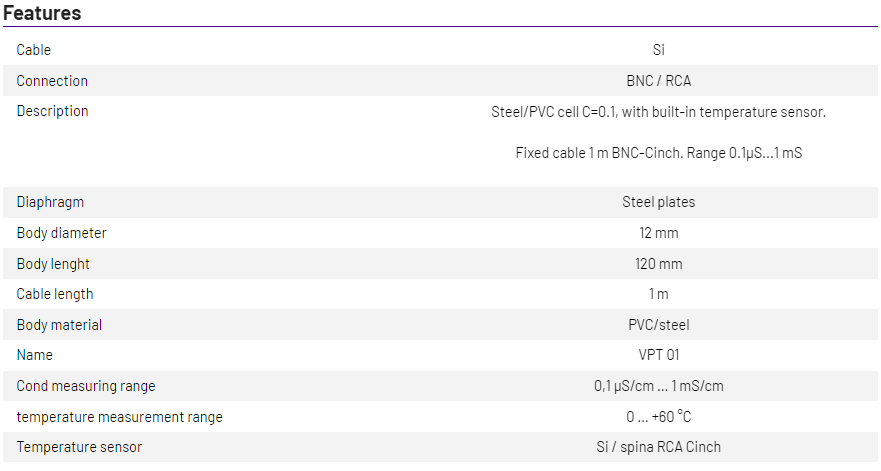881x471 pixels.
Task: Select the 12 mm diameter value
Action: pos(658,233)
